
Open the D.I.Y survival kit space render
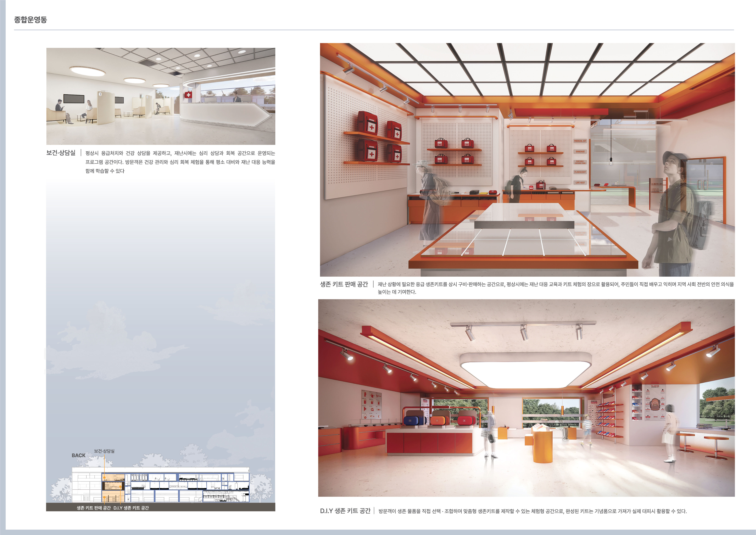coord(526,398)
